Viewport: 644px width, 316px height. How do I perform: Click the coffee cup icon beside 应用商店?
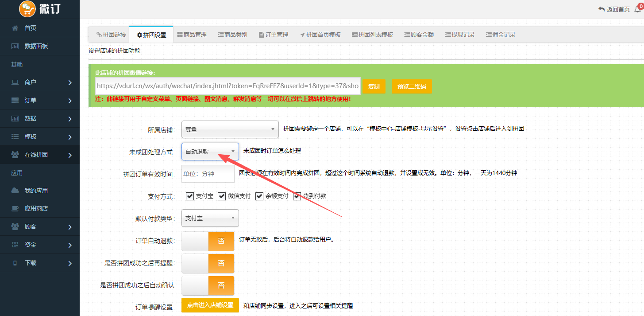pyautogui.click(x=15, y=208)
